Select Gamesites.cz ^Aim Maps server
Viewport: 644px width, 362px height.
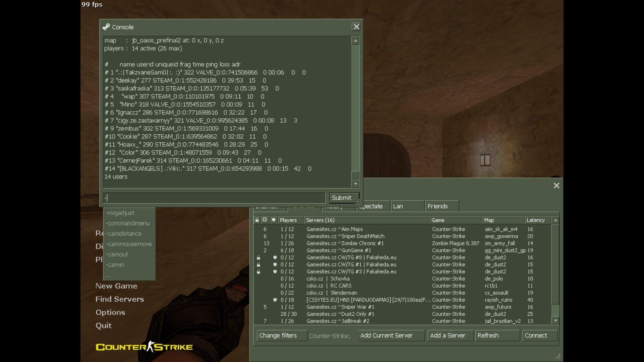[402, 229]
